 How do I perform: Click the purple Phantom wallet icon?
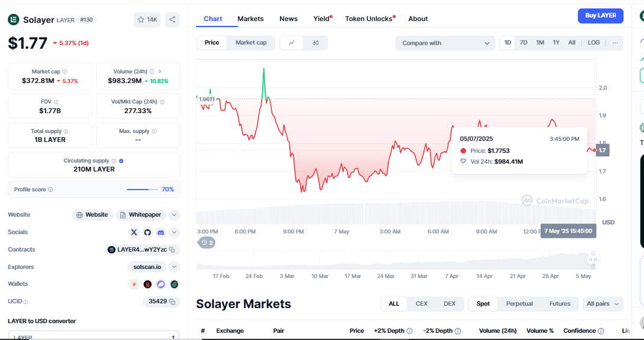click(161, 284)
